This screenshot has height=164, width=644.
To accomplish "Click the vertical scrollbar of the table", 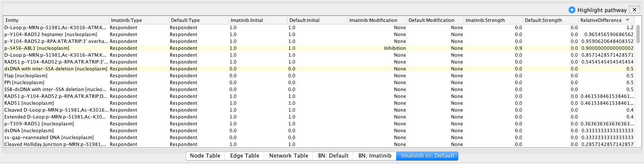I will 638,86.
